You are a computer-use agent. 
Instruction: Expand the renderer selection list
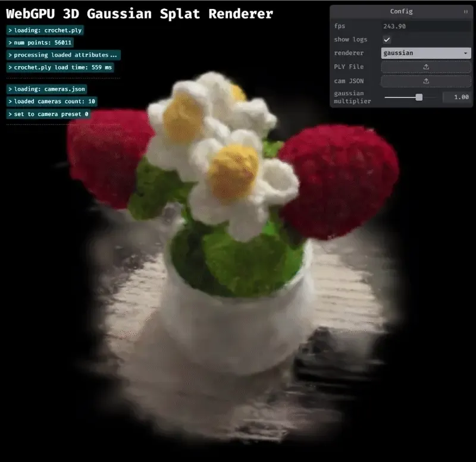(x=424, y=53)
